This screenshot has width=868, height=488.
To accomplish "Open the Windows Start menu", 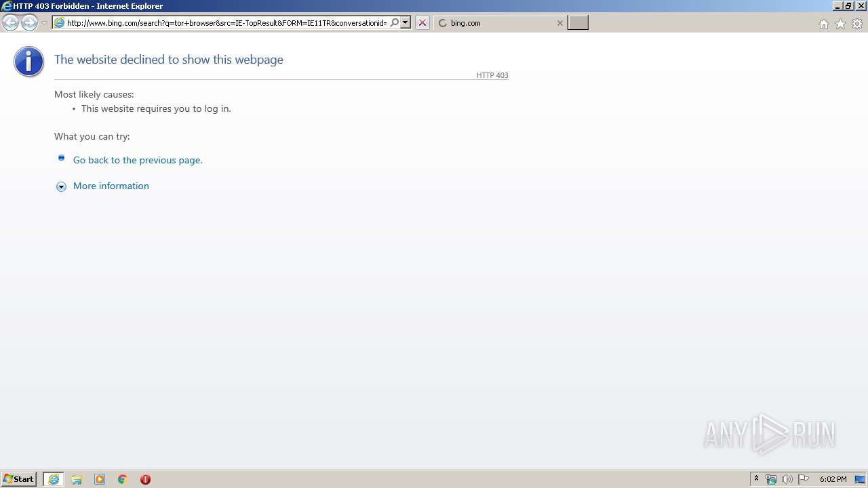I will [x=19, y=479].
